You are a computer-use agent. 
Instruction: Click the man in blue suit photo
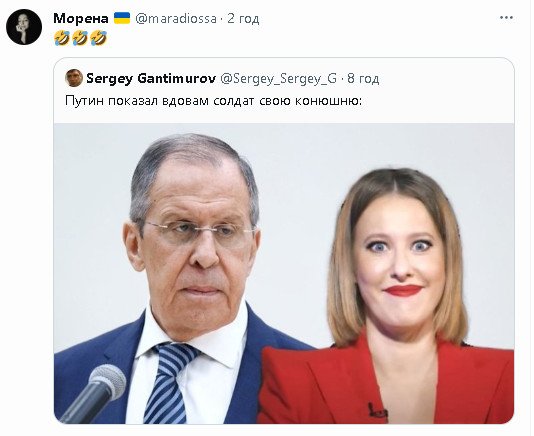pyautogui.click(x=184, y=279)
